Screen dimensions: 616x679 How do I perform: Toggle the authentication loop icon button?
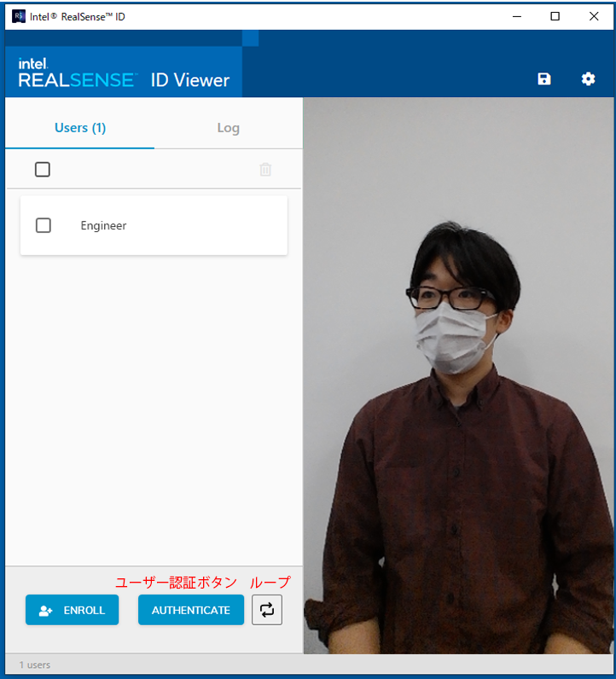click(267, 610)
